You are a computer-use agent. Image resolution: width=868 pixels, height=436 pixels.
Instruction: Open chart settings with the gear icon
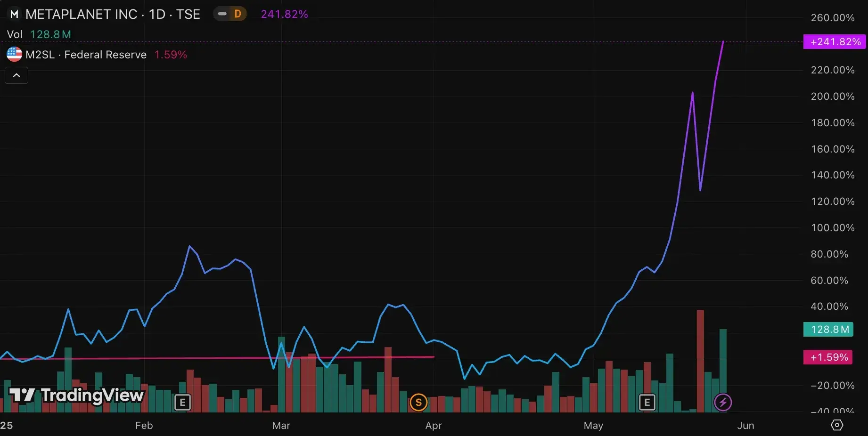click(836, 425)
